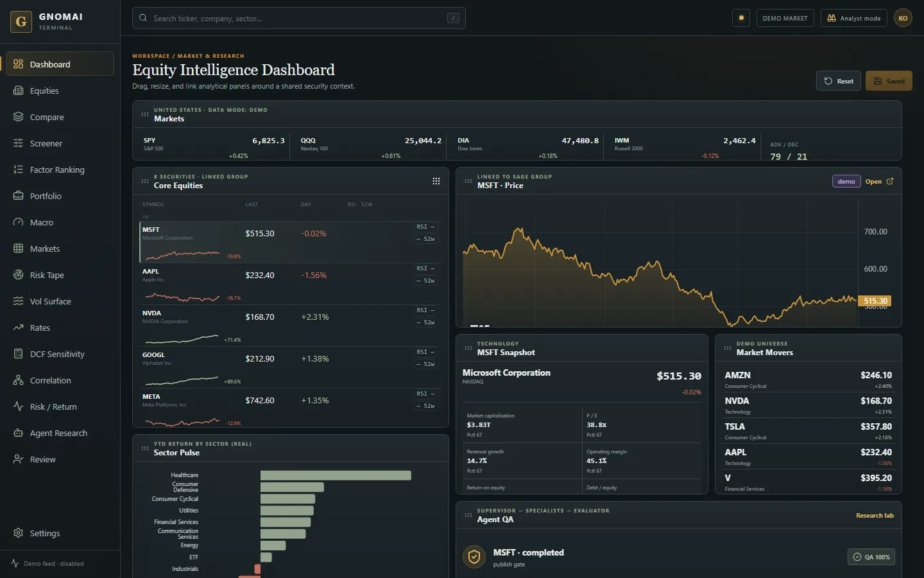Click the QA 100% badge

click(871, 557)
